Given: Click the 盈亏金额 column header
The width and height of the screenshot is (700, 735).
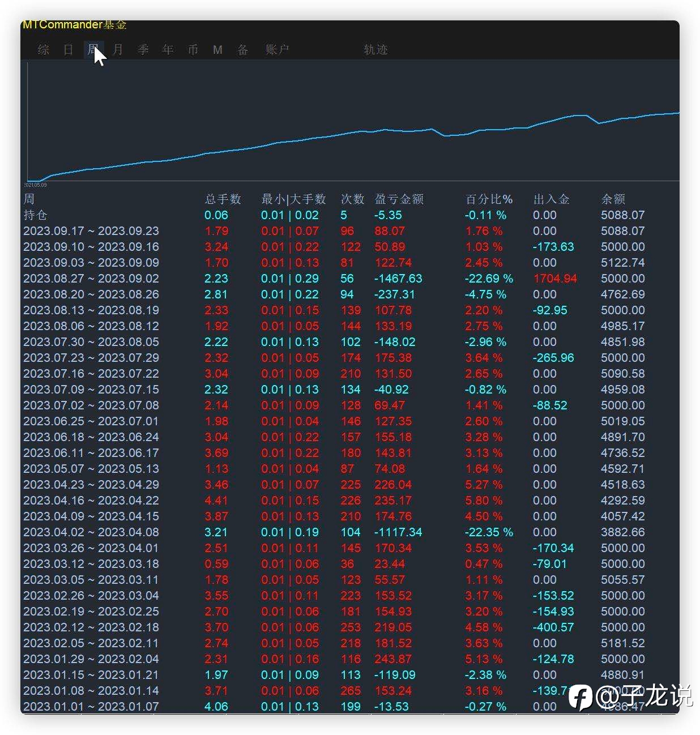Looking at the screenshot, I should 399,199.
